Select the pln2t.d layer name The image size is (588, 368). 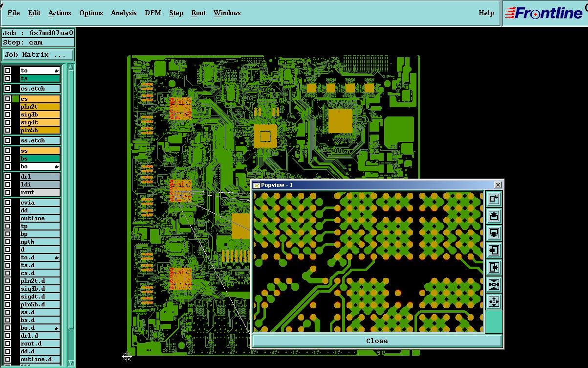tap(40, 281)
